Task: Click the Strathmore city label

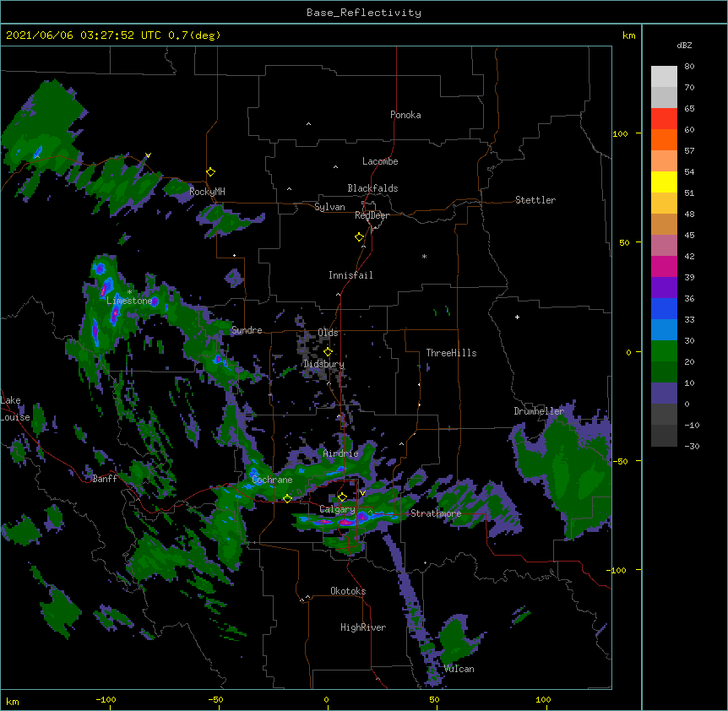Action: pyautogui.click(x=436, y=513)
